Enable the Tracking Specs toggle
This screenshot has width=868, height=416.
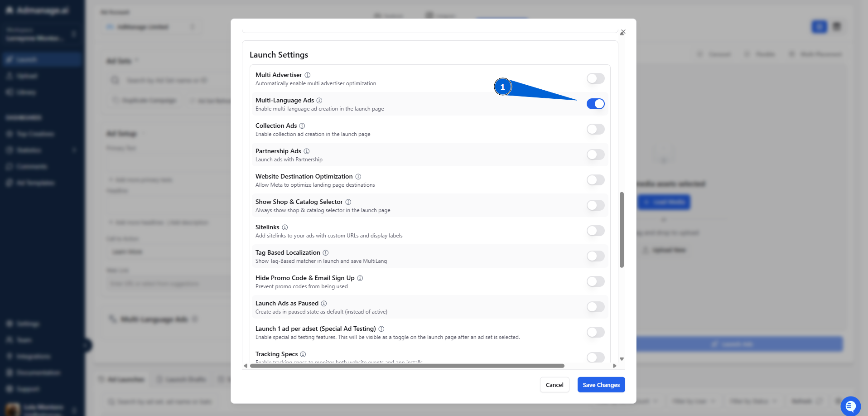click(x=596, y=357)
